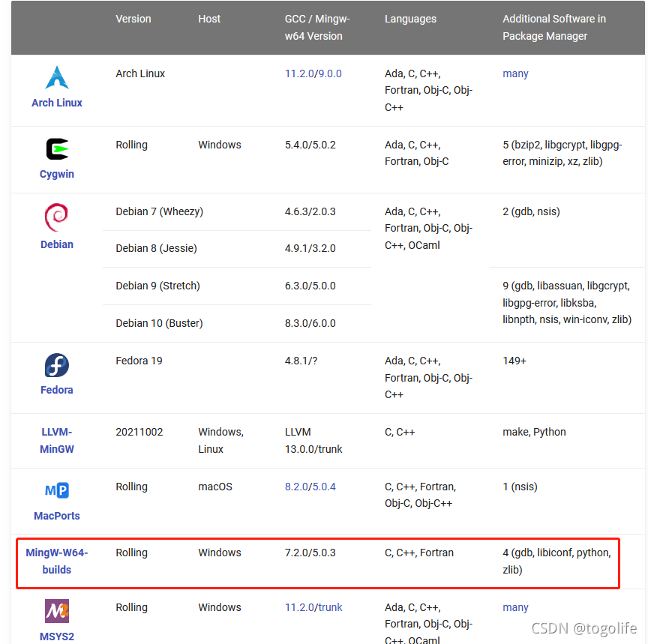Open the MingW-W64-builds link
Image resolution: width=648 pixels, height=644 pixels.
[x=56, y=561]
